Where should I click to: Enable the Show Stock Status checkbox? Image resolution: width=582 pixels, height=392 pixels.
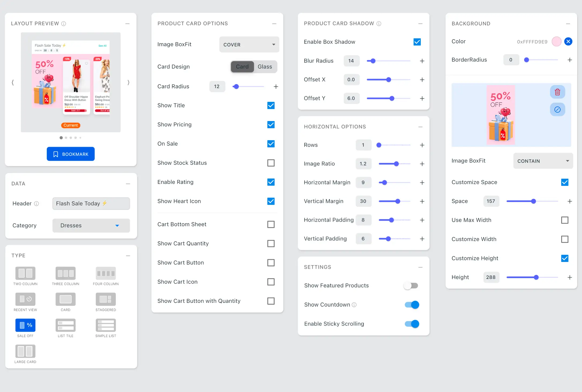(x=271, y=163)
